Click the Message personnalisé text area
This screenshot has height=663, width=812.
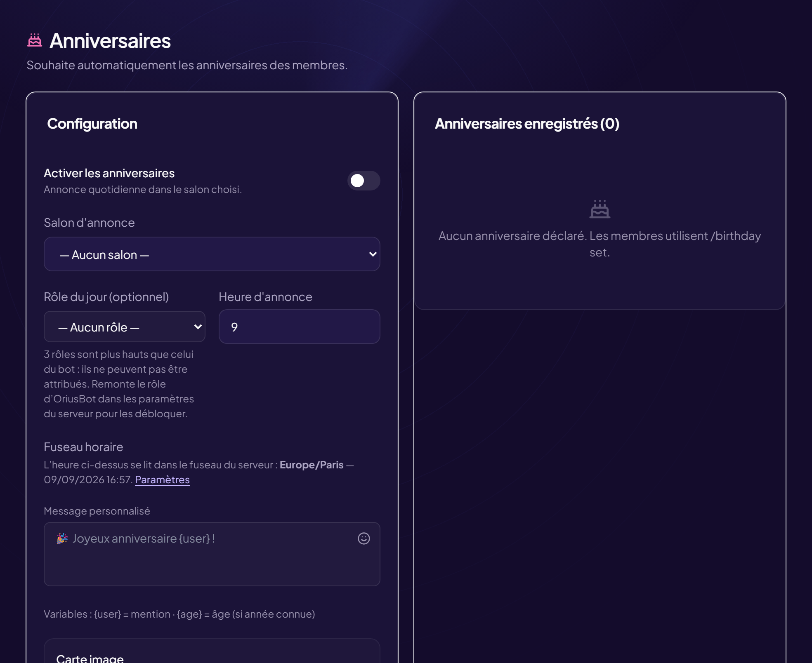[212, 554]
